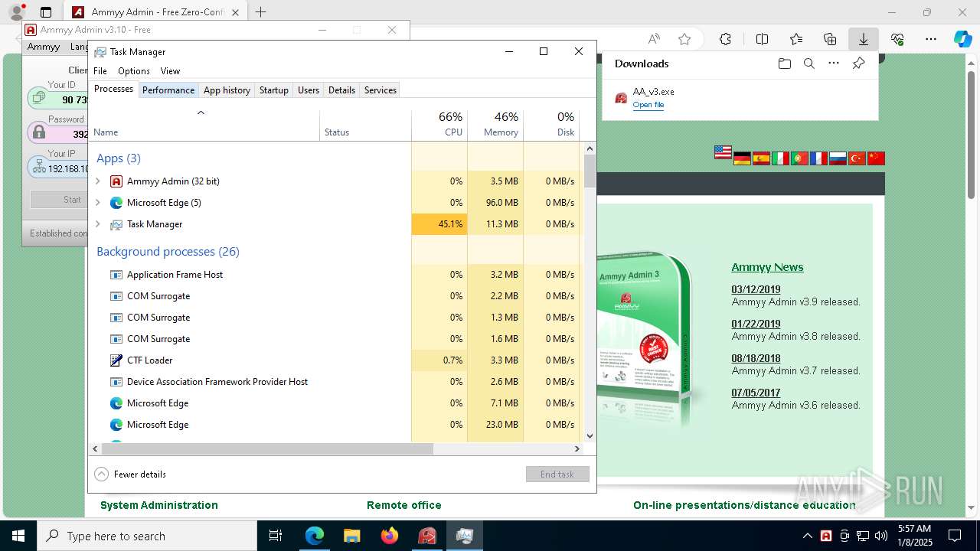Switch to the Performance tab

[x=168, y=90]
